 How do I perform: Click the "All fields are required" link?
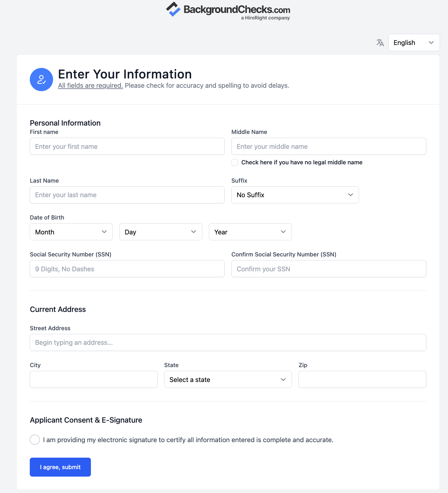click(x=90, y=86)
